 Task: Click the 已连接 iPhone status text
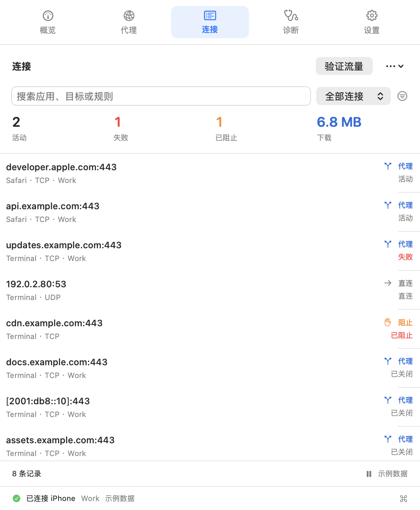click(51, 498)
